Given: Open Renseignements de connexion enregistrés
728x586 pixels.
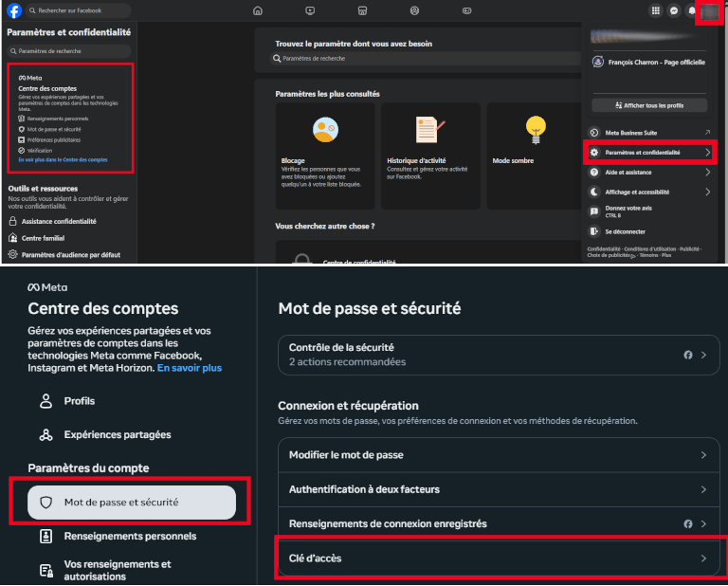Looking at the screenshot, I should coord(499,523).
